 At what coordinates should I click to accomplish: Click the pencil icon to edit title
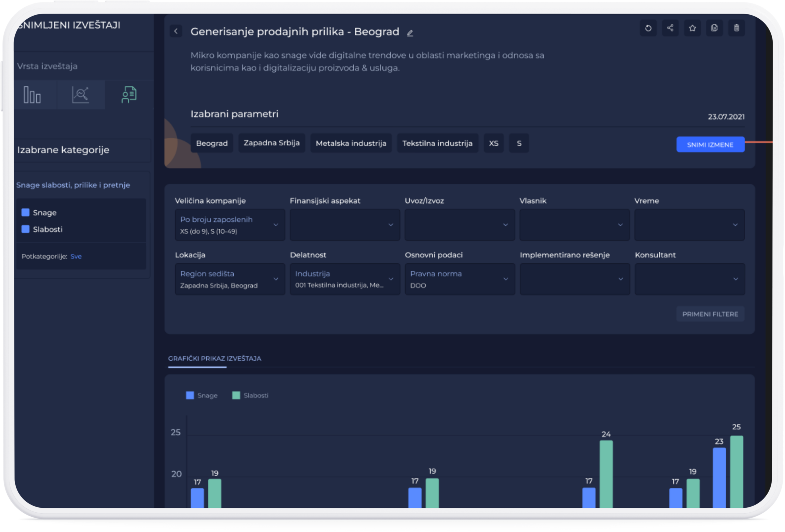click(410, 33)
